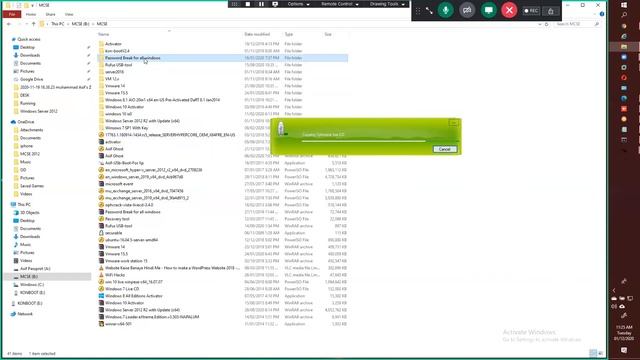Click the refresh icon beside the address bar
Viewport: 640px width, 360px height.
pos(547,24)
